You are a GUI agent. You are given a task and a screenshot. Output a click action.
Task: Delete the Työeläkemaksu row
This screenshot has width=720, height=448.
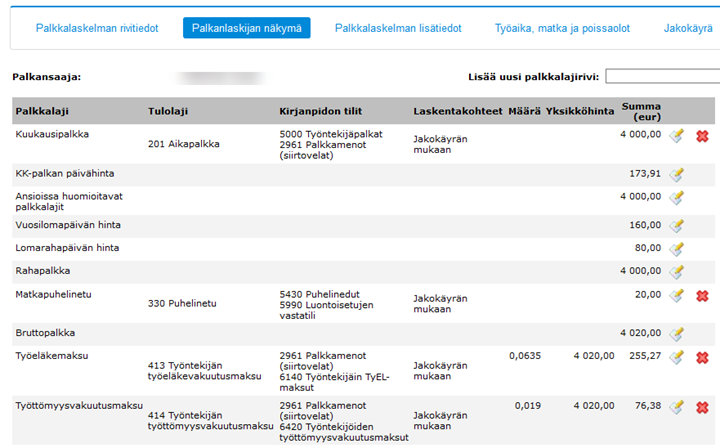[702, 357]
